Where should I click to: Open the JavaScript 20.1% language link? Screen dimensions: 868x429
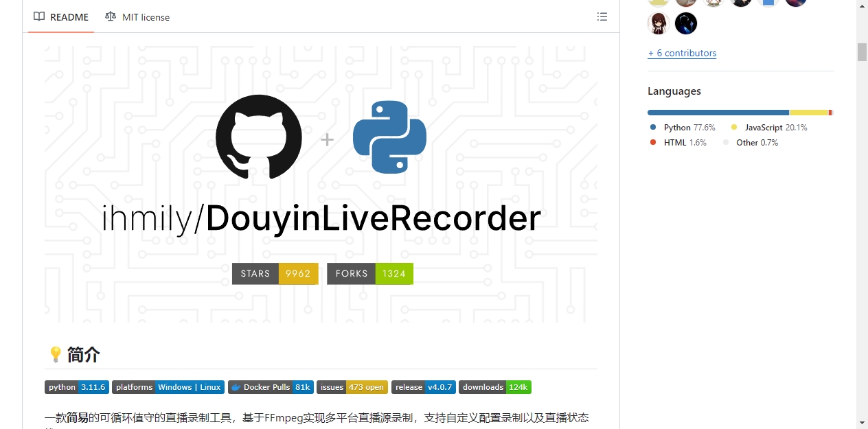tap(768, 128)
